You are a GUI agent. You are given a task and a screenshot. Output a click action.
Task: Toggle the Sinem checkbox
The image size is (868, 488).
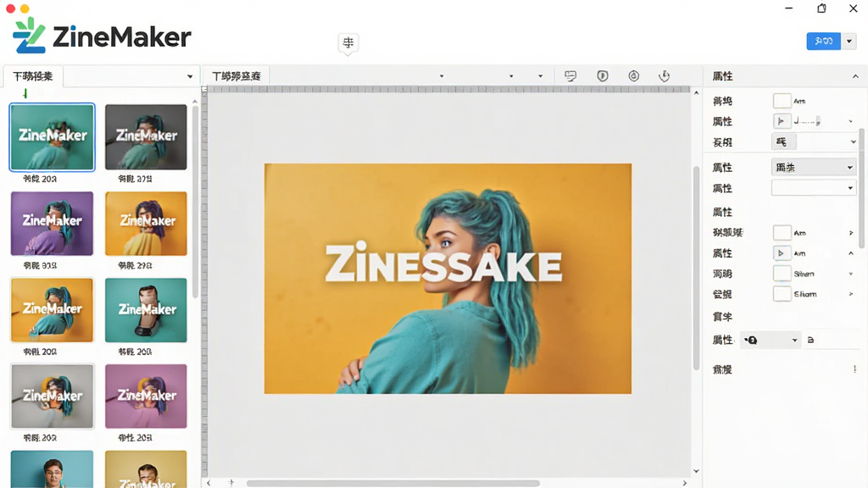(782, 274)
